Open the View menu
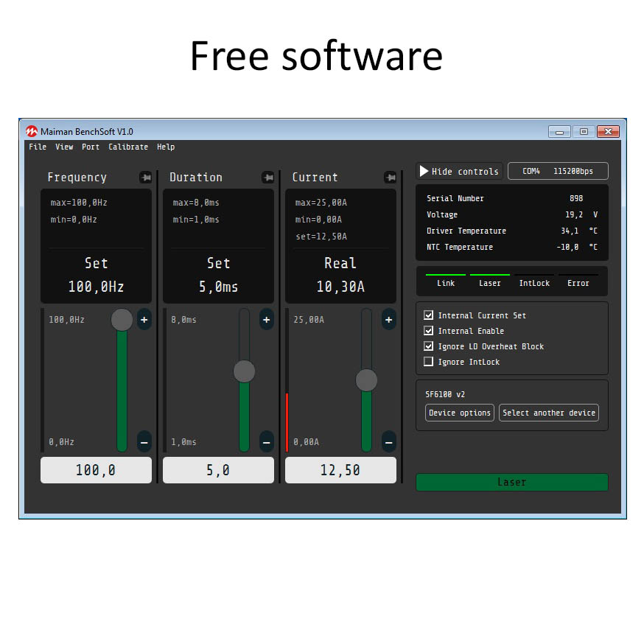This screenshot has width=644, height=644. tap(65, 147)
